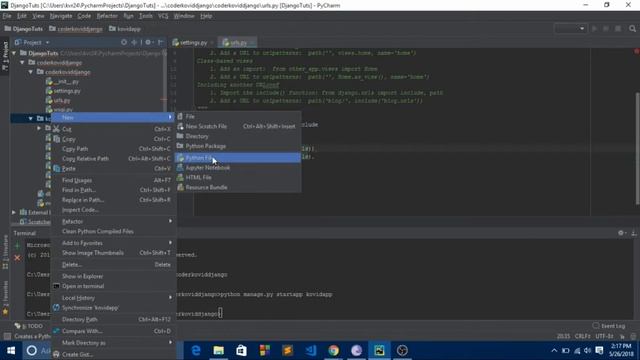
Task: Select Copy Relative Path entry
Action: click(x=113, y=159)
